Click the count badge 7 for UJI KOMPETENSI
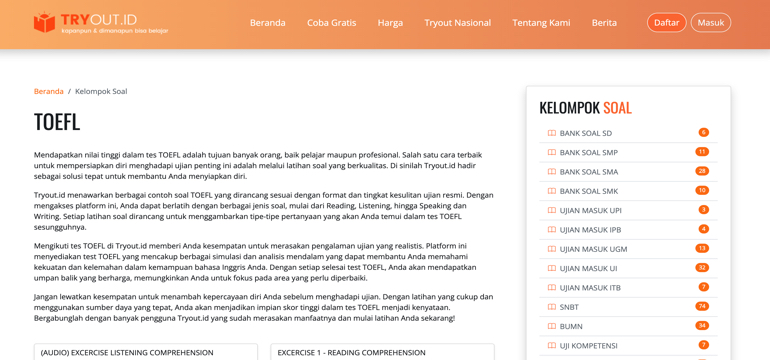The width and height of the screenshot is (770, 360). pyautogui.click(x=704, y=345)
